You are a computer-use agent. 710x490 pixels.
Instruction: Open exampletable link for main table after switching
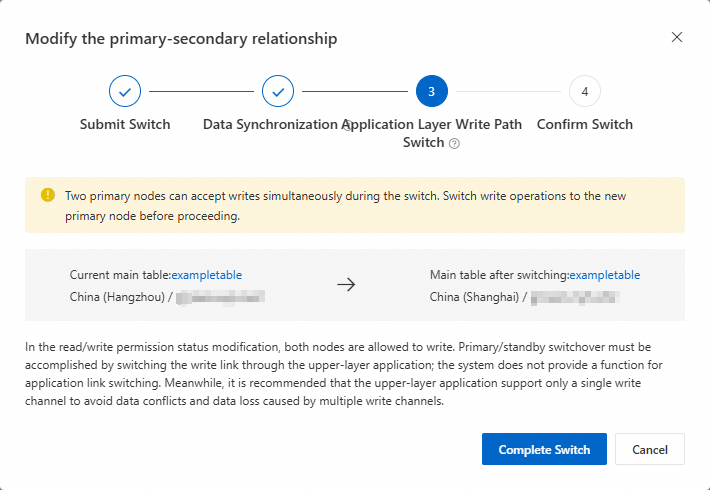point(605,275)
